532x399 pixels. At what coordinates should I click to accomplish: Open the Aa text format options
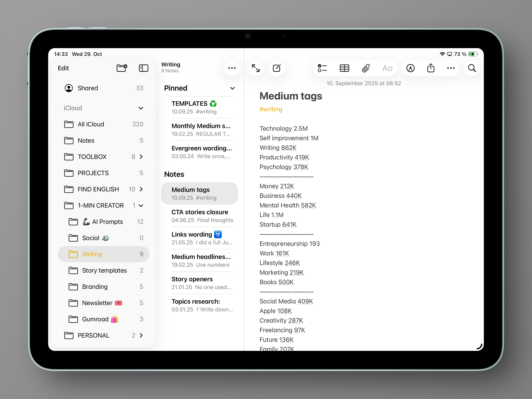pos(387,68)
